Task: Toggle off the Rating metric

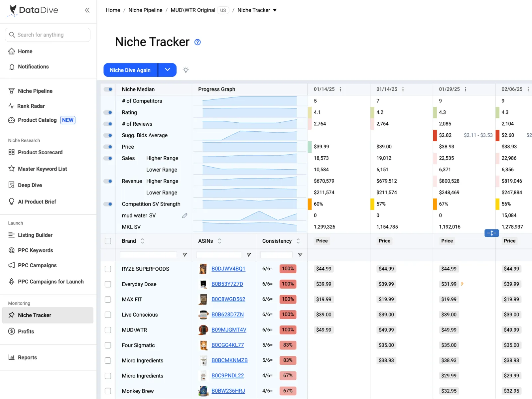Action: tap(108, 112)
